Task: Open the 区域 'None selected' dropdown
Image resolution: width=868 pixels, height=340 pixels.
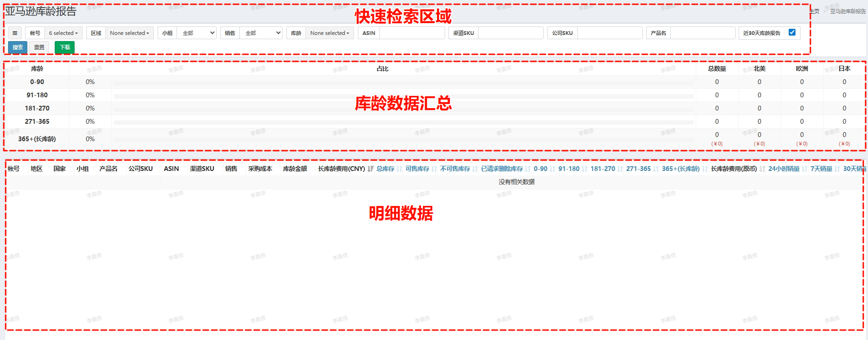Action: [129, 33]
